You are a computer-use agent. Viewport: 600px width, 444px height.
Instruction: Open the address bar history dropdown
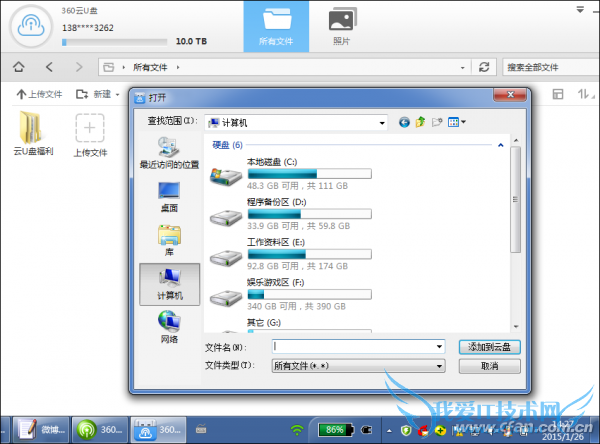coord(463,68)
